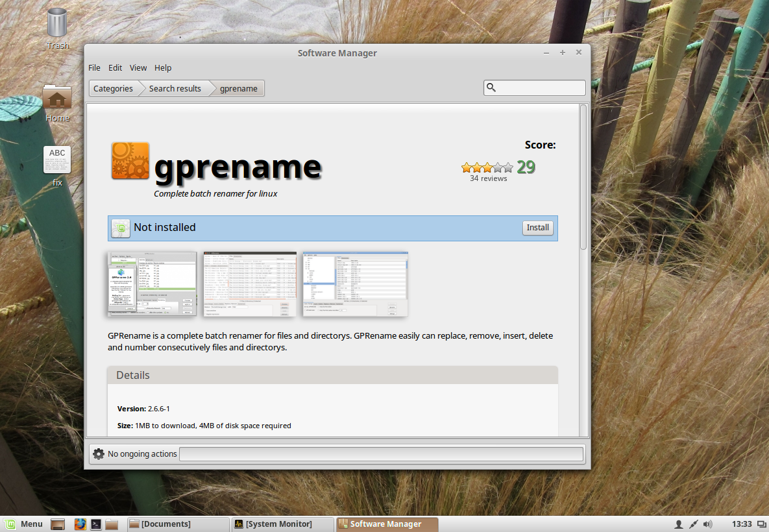
Task: Click the gprename orange gears app icon
Action: point(130,161)
